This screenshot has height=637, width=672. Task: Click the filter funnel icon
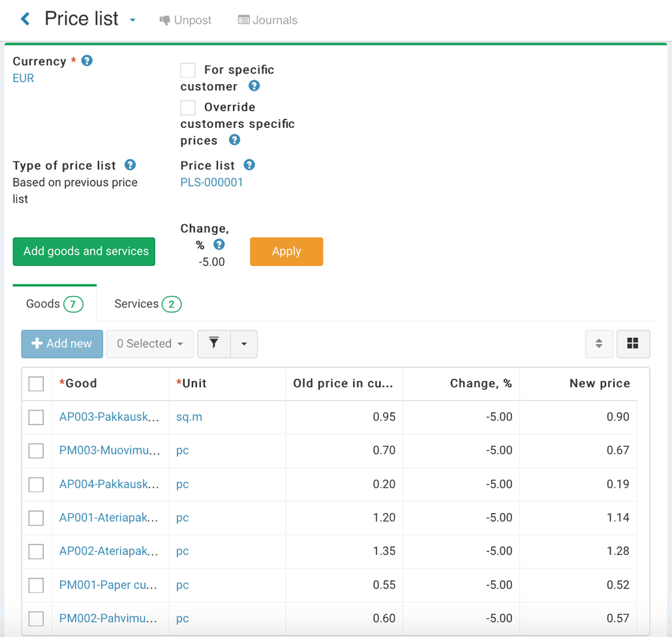[x=213, y=344]
